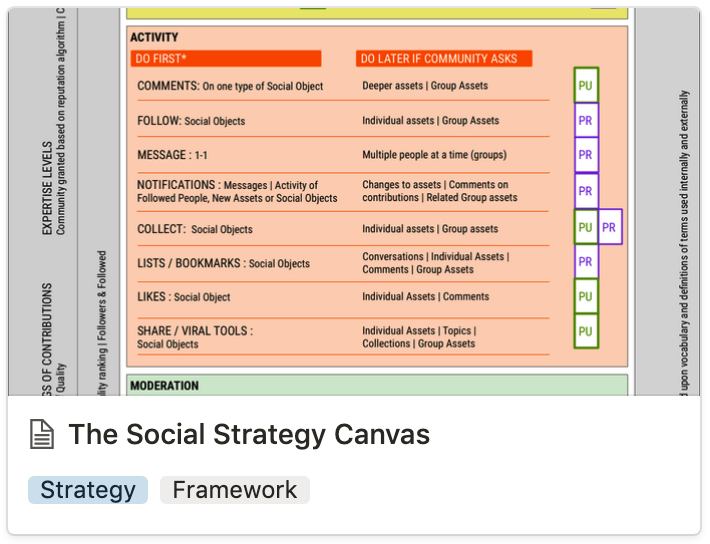Click the green PU box in COLLECT row

pyautogui.click(x=585, y=227)
